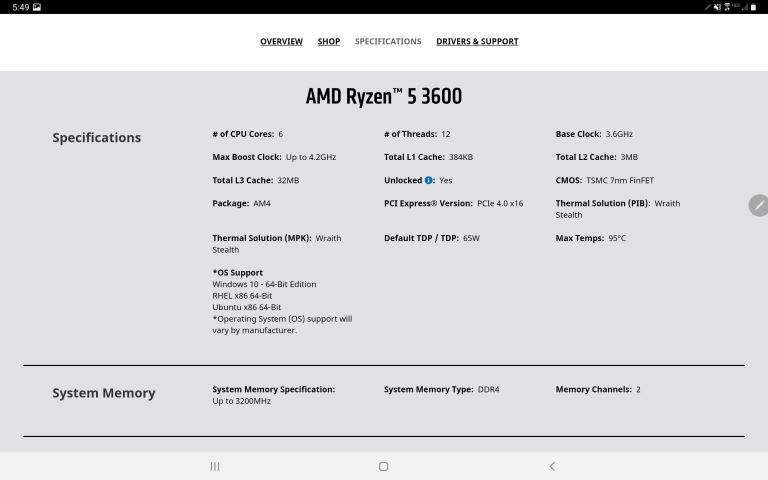Tap the Android recent apps button
The image size is (768, 480).
(x=215, y=466)
